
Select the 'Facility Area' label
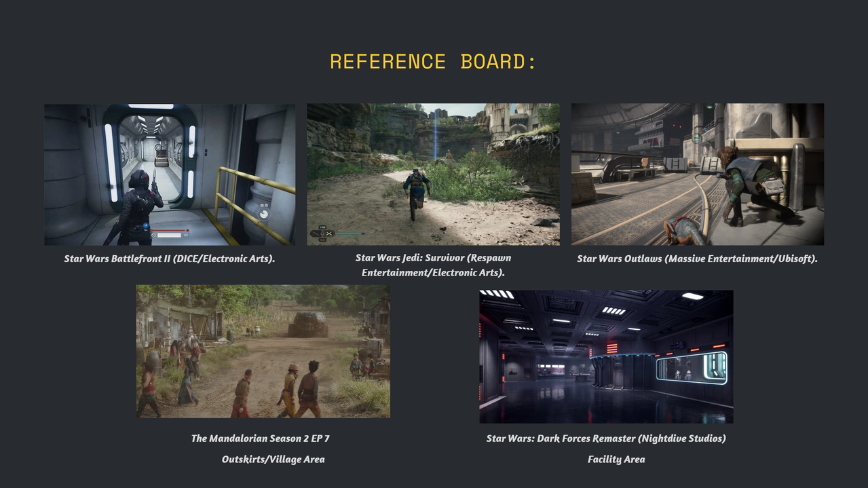(x=616, y=459)
